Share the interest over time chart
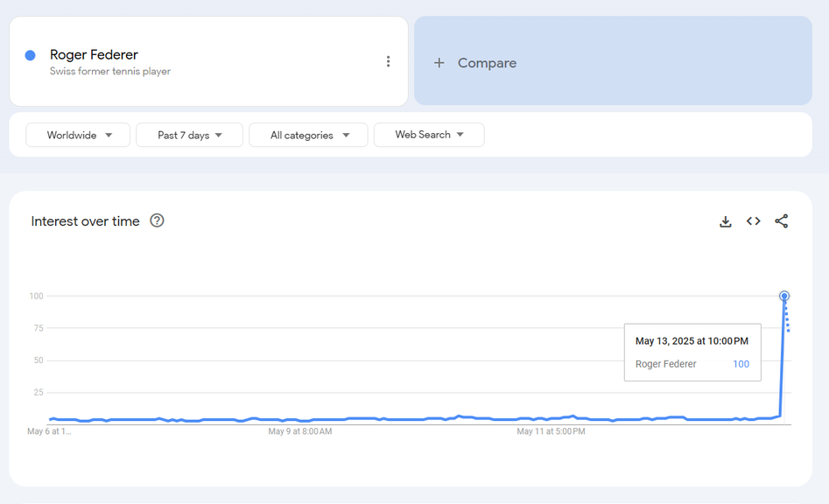Viewport: 829px width, 504px height. tap(782, 220)
